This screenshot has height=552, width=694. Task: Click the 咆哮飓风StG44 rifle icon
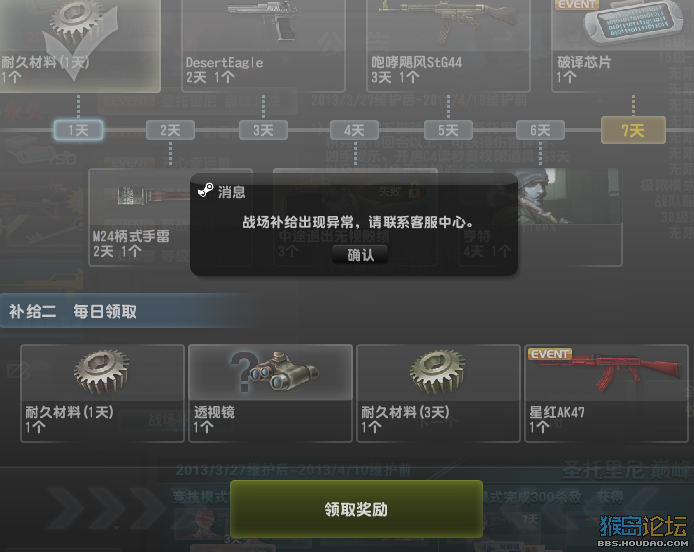[x=448, y=20]
